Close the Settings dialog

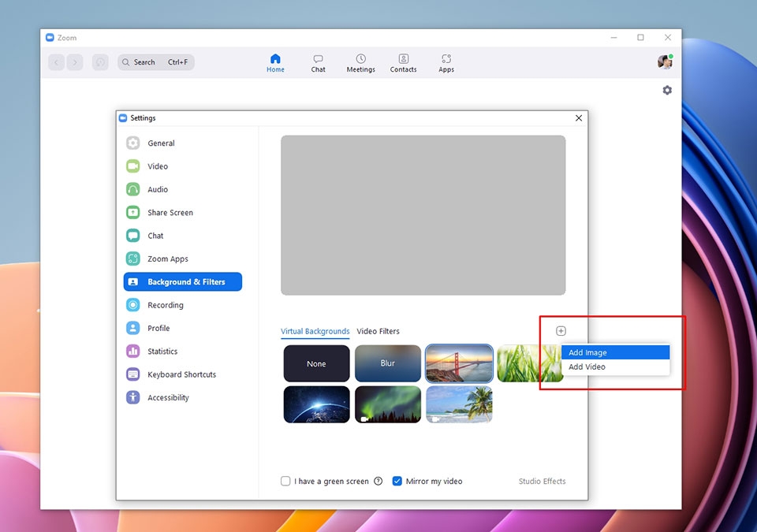point(578,118)
